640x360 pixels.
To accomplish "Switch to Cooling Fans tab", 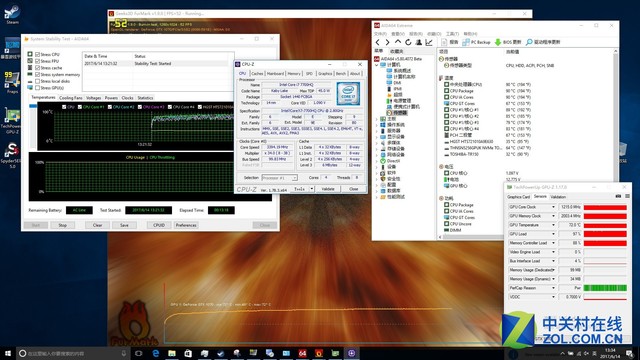I will (x=71, y=98).
